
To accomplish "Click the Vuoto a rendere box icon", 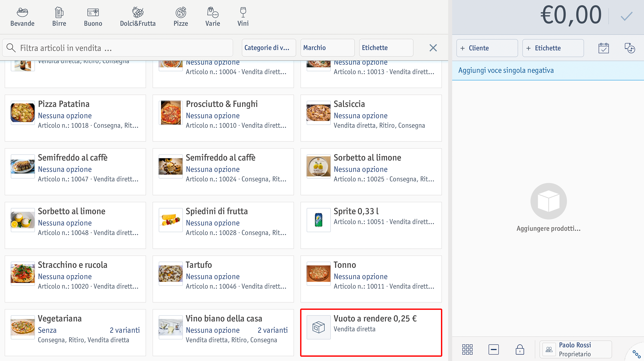I will (319, 327).
